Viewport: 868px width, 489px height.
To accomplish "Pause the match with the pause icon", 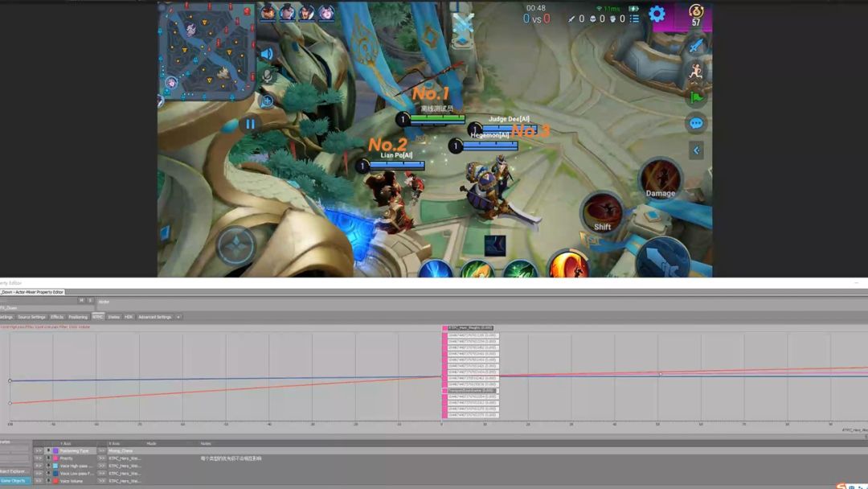I will 250,124.
